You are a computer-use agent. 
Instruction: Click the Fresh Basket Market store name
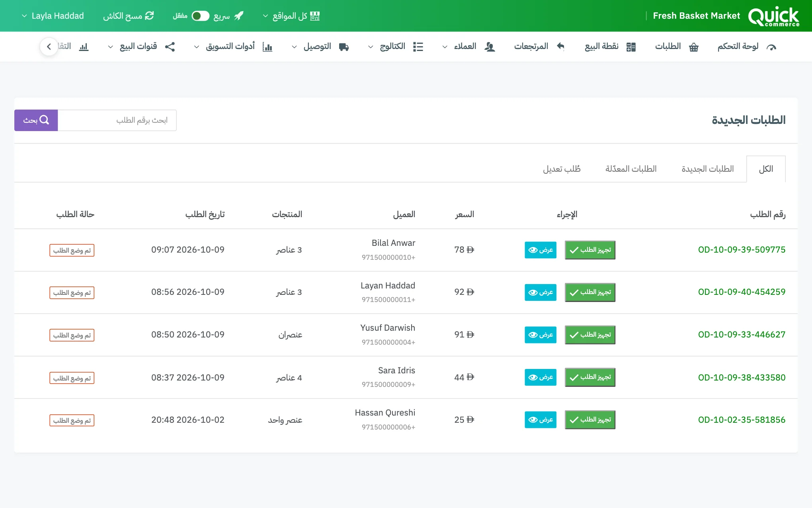696,16
